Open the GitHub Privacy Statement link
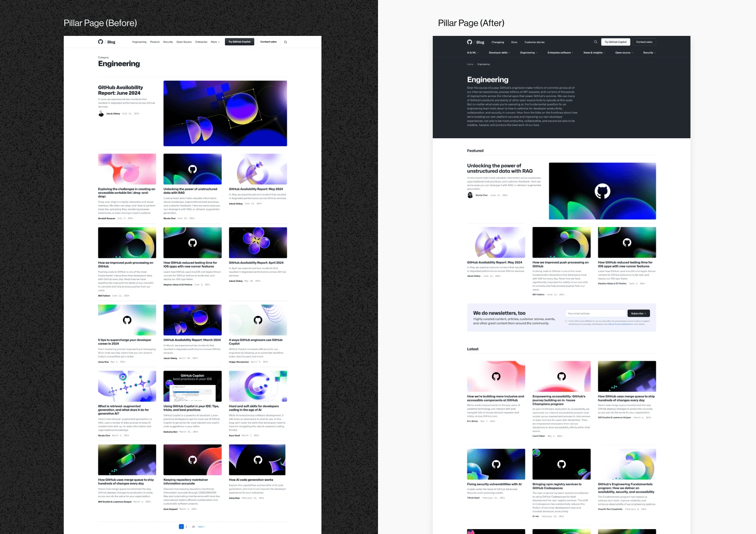This screenshot has width=756, height=534. (x=619, y=324)
